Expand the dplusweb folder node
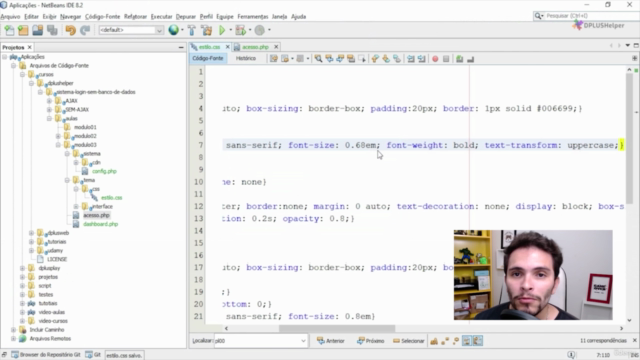 pos(31,233)
